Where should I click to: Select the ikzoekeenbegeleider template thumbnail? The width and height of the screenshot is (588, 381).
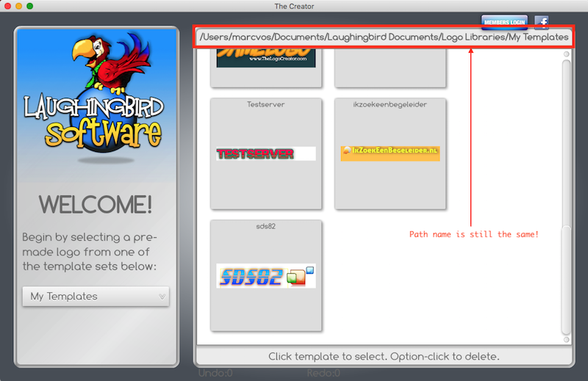click(x=390, y=153)
